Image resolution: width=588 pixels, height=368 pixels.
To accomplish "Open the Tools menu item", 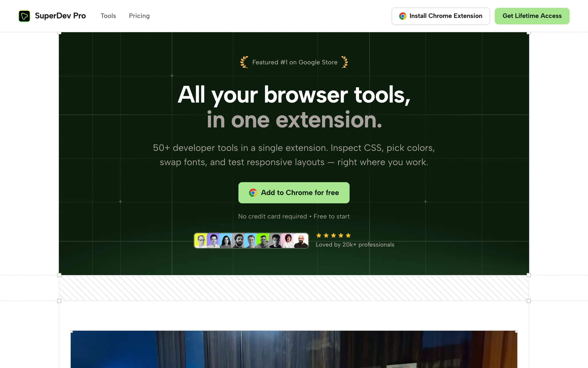I will [108, 16].
